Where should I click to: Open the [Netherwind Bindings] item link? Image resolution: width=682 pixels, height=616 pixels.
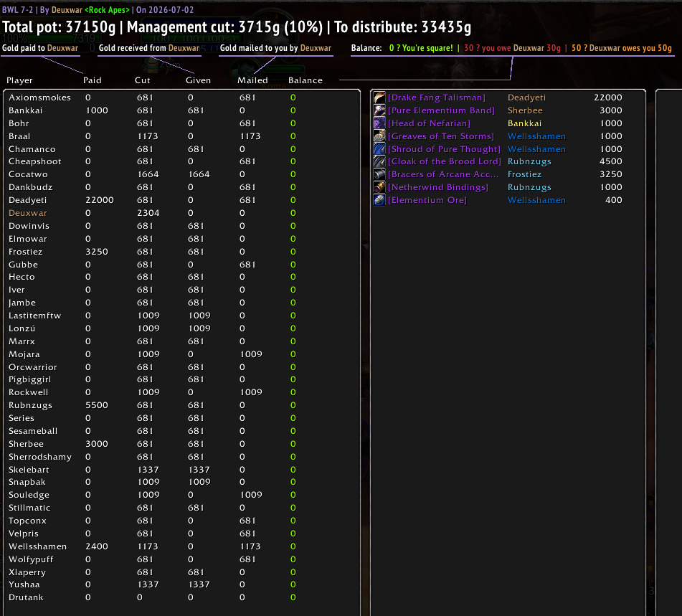click(438, 187)
